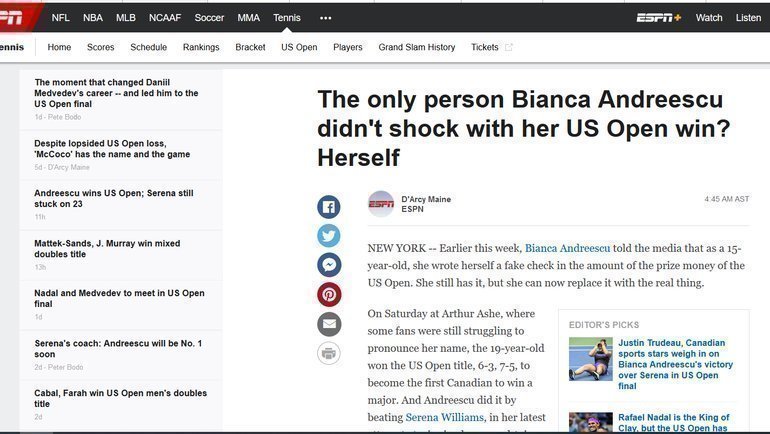Click the ESPN logo in top bar

[17, 18]
